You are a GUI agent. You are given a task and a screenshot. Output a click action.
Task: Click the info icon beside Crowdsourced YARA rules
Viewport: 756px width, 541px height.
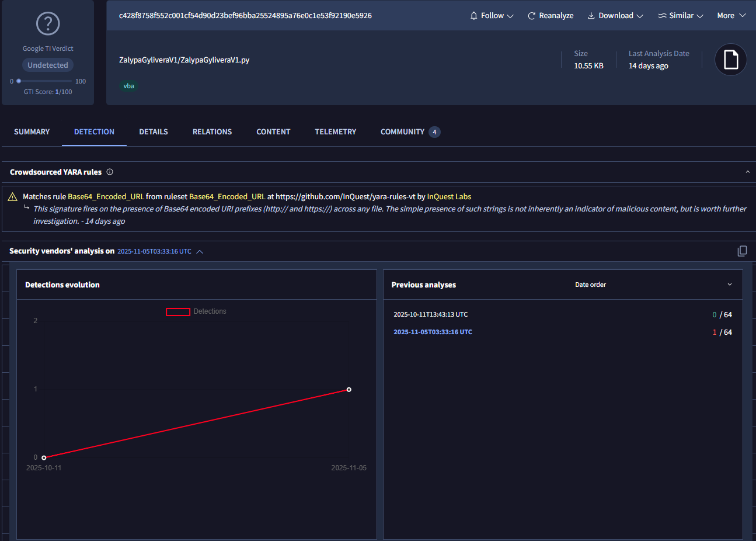[110, 172]
